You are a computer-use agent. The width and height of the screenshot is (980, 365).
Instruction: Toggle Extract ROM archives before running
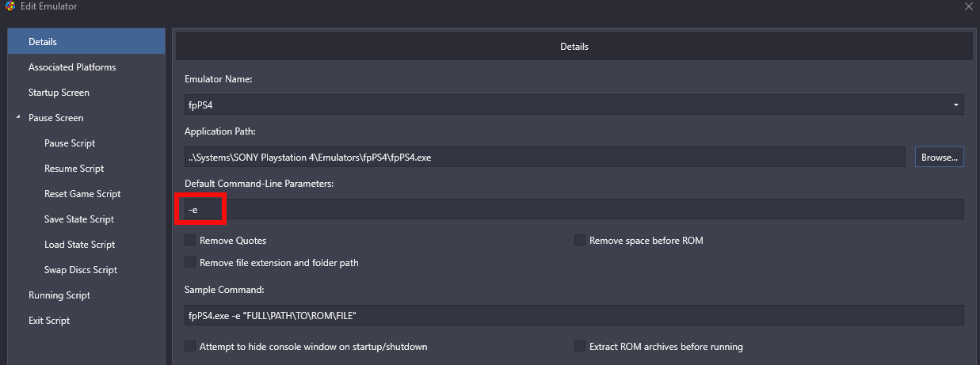(x=580, y=346)
